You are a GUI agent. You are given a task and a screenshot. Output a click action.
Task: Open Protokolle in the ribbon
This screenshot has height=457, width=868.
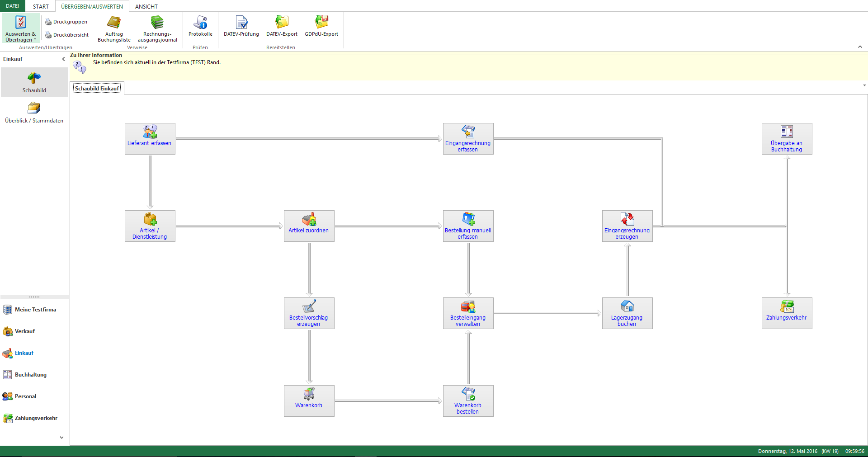200,26
